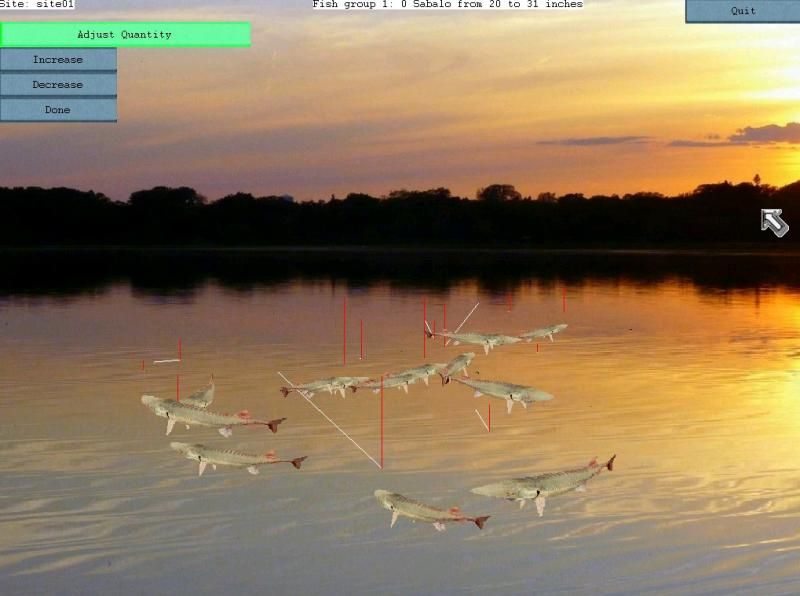
Task: Click the large gray arrow cursor icon
Action: point(774,222)
